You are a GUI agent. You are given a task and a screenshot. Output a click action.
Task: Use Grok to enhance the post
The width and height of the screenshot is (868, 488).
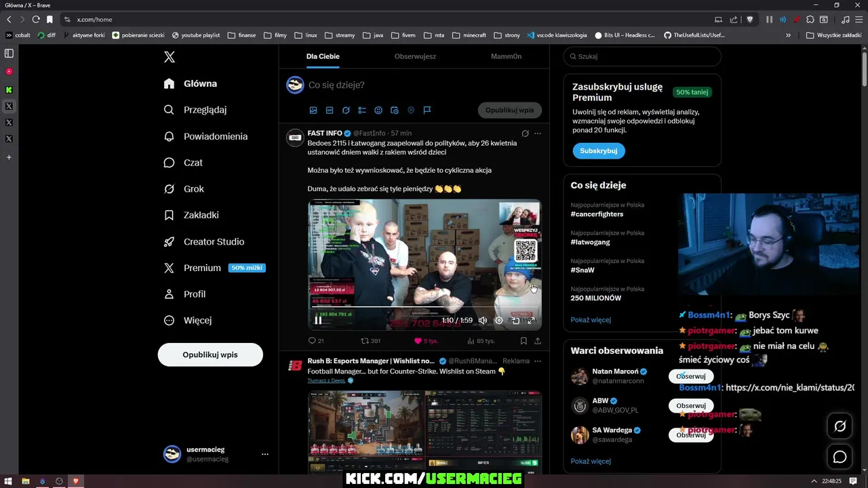click(346, 110)
